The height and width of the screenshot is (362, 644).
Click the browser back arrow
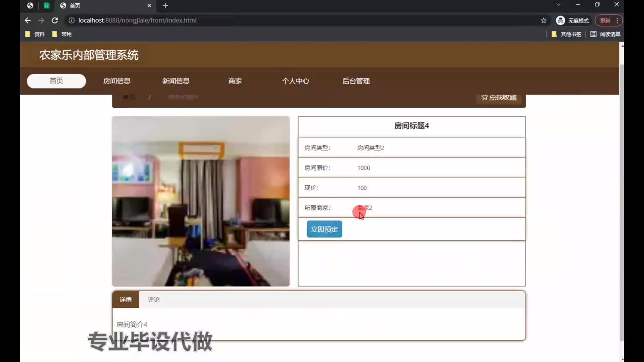click(28, 20)
